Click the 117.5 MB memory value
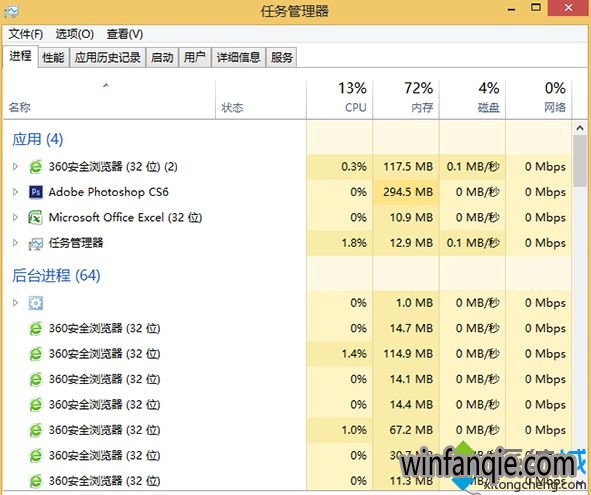 pyautogui.click(x=408, y=167)
